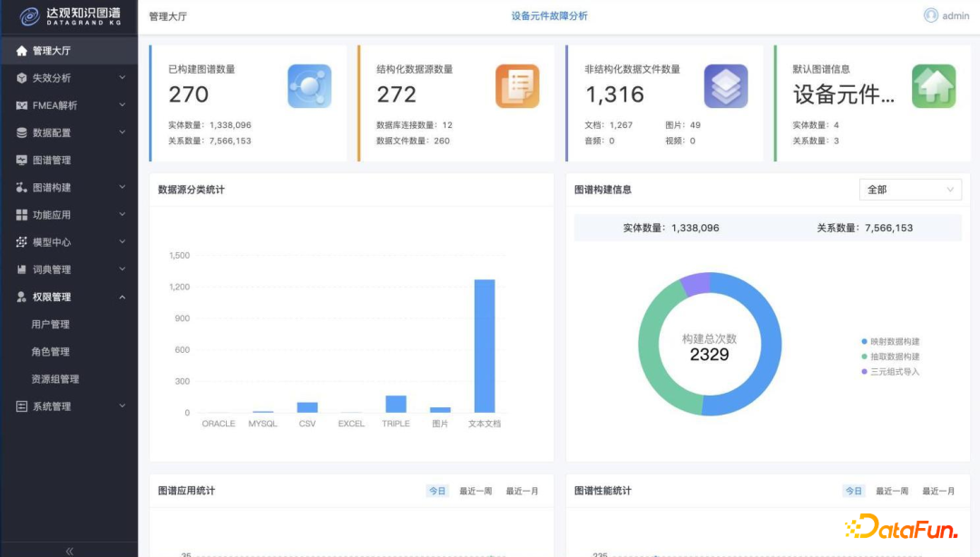This screenshot has width=980, height=557.
Task: Open 图谱管理 in the sidebar
Action: pos(69,160)
